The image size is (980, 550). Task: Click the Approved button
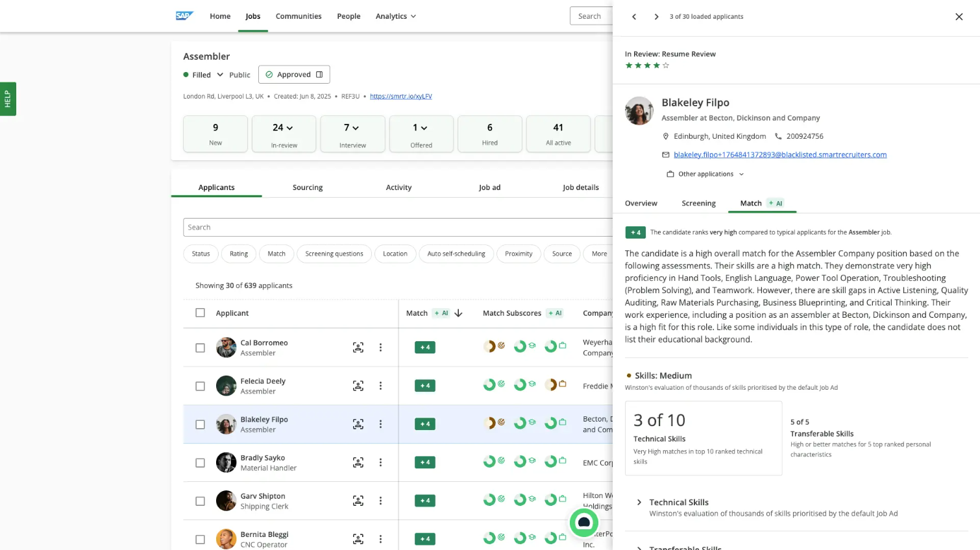point(294,75)
